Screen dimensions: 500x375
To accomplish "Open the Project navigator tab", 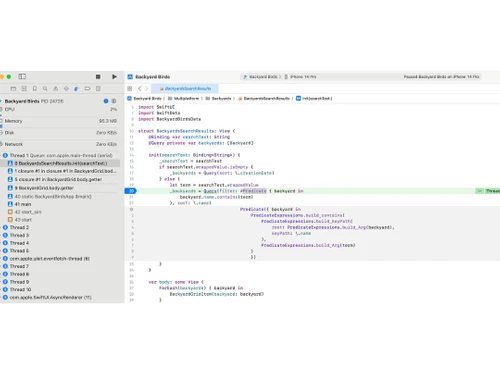I will tap(13, 89).
